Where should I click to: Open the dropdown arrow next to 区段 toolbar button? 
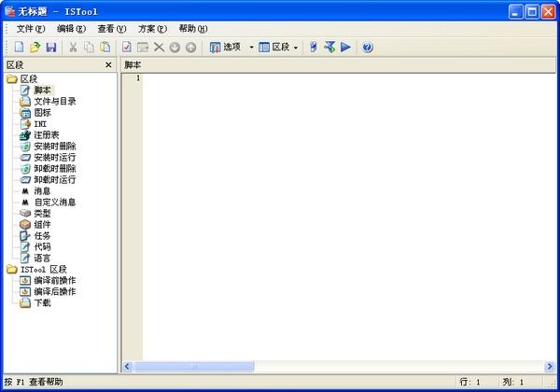296,48
